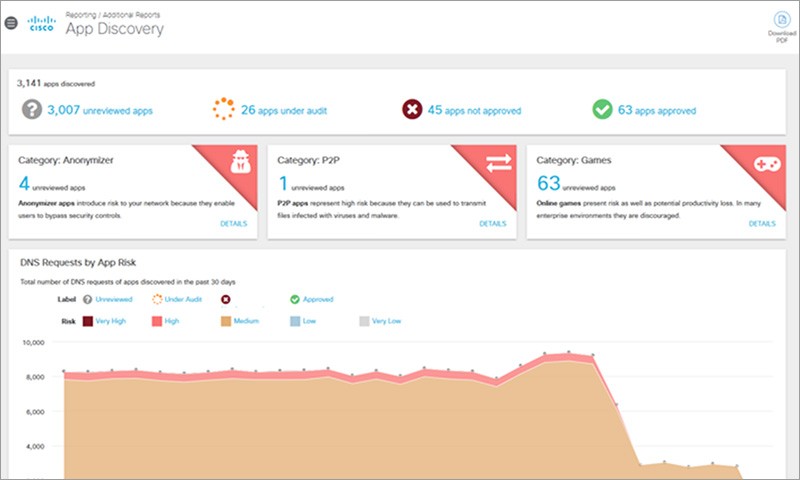This screenshot has width=800, height=480.
Task: Click 63 unreviewed apps in Games card
Action: click(x=576, y=184)
